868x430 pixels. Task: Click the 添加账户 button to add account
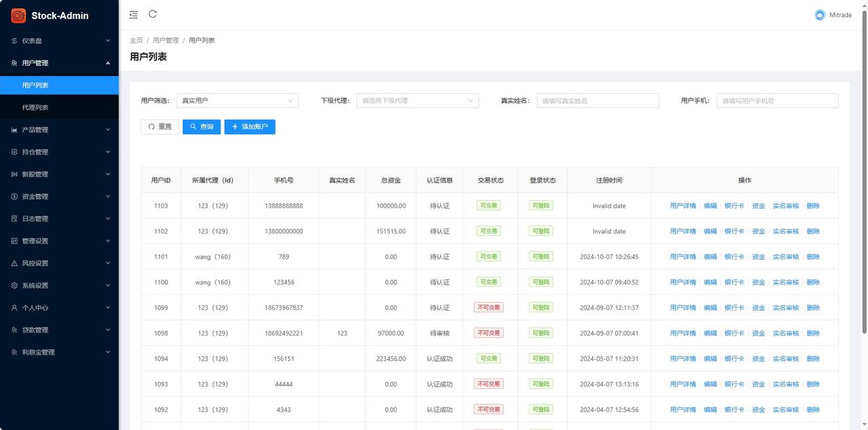[x=250, y=126]
